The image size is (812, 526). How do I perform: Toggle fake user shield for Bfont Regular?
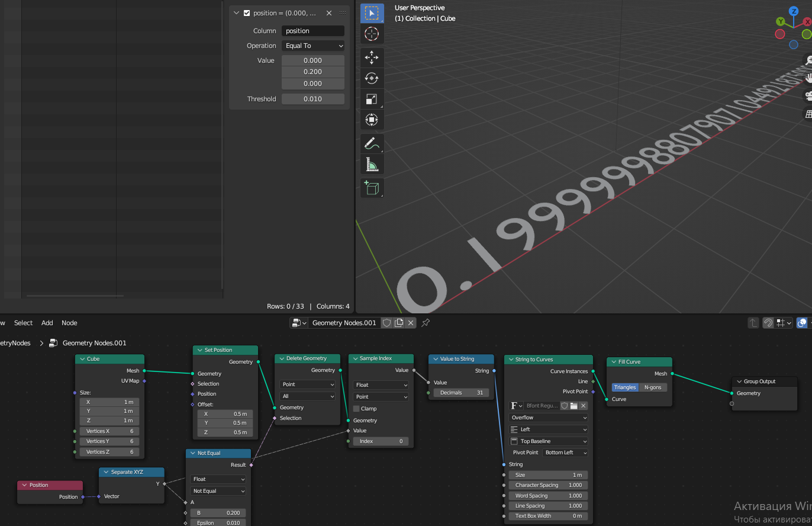pos(564,406)
